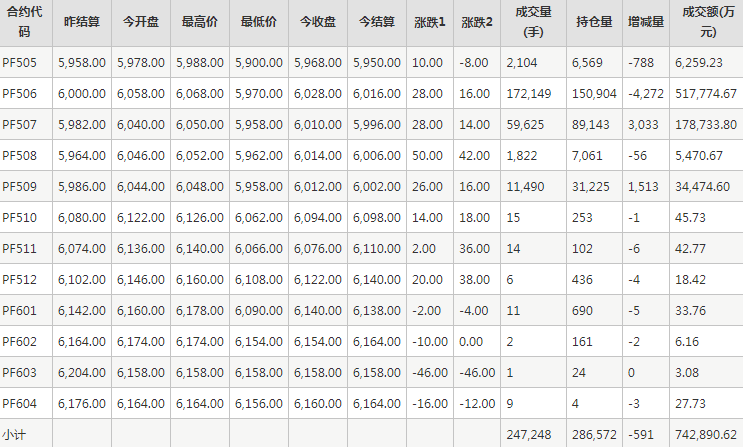Click PF512 open interest 436
The image size is (743, 447).
(582, 280)
